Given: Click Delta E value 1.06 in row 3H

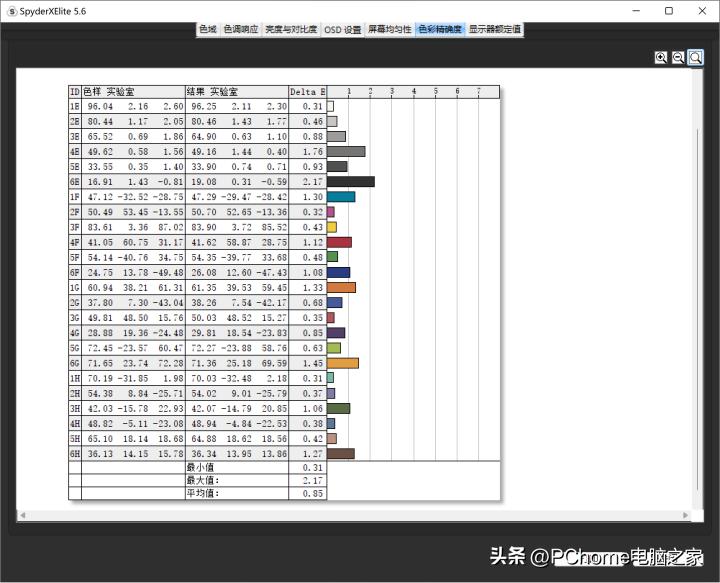Looking at the screenshot, I should tap(313, 409).
